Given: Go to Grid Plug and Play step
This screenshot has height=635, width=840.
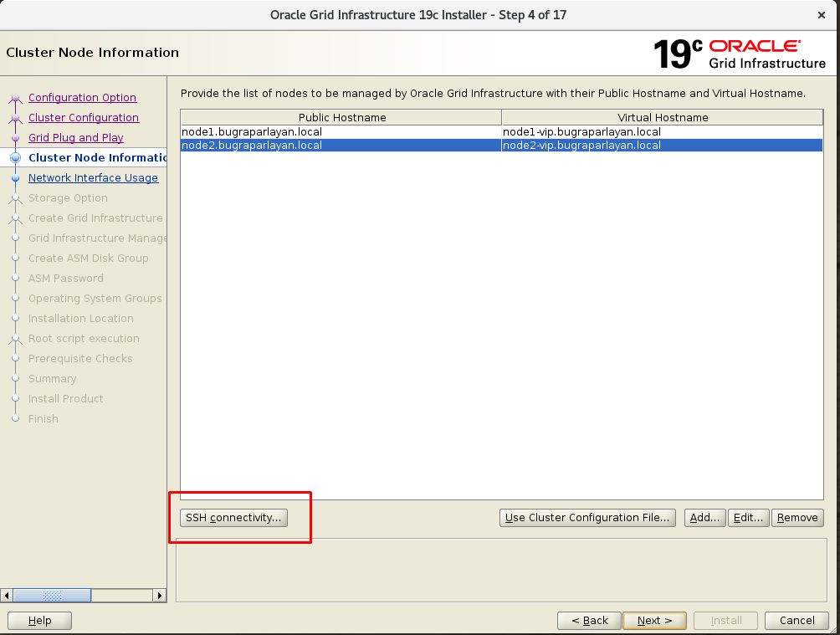Looking at the screenshot, I should pyautogui.click(x=75, y=138).
